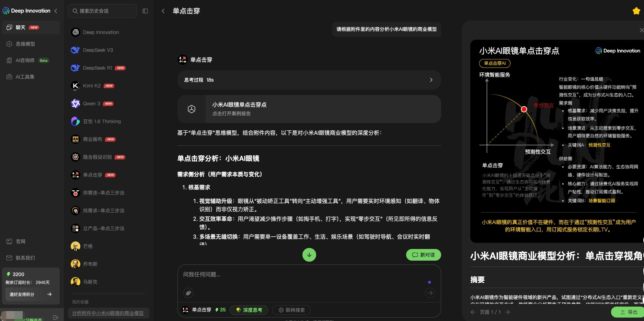Viewport: 644px width, 321px height.
Task: Expand the 思考过程 18s section
Action: tap(309, 80)
